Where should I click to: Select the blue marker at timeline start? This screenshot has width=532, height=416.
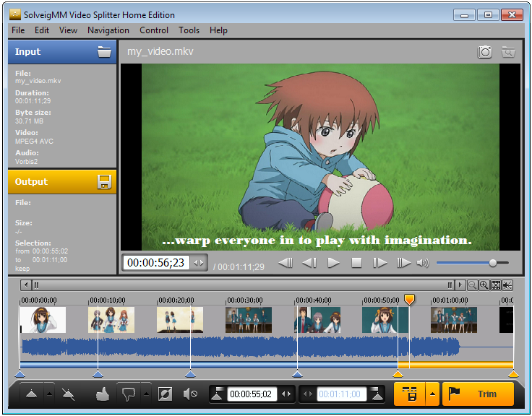point(20,374)
